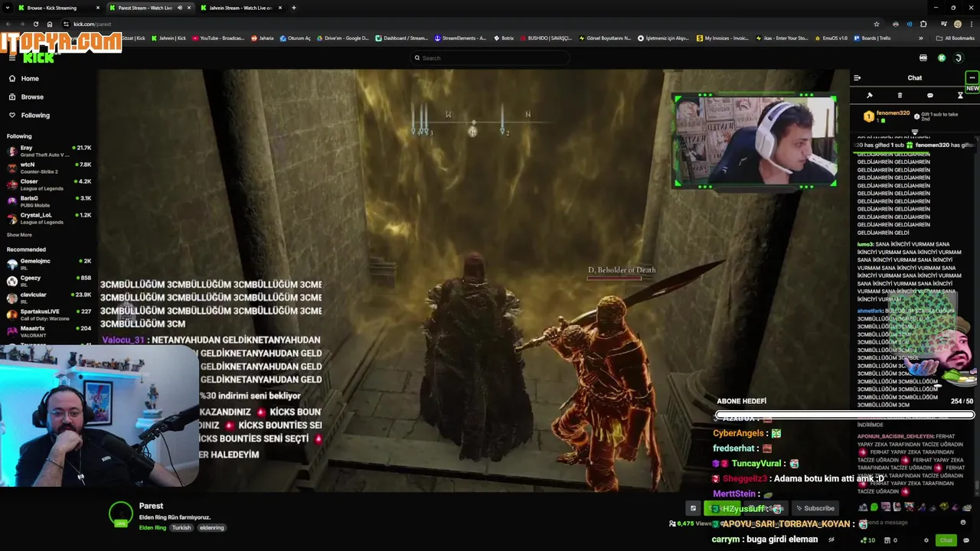
Task: Switch to the Jahrein Stream browser tab
Action: pos(240,8)
